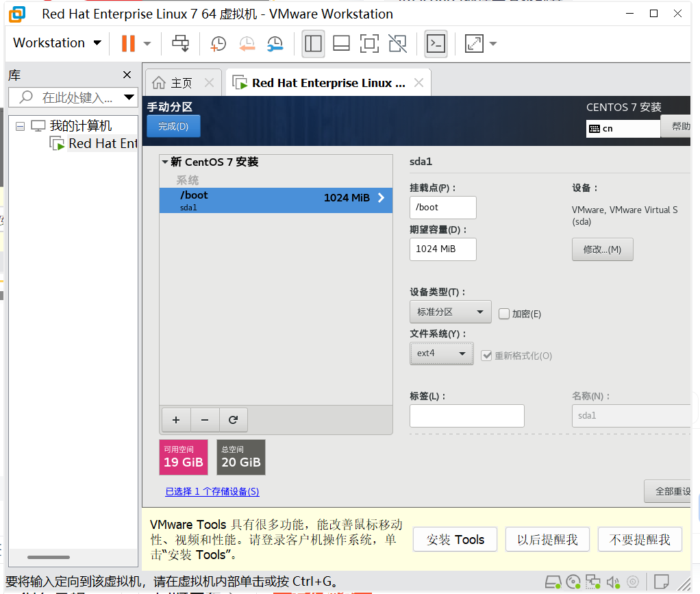Click the hard disk status icon
This screenshot has height=594, width=700.
click(x=553, y=582)
